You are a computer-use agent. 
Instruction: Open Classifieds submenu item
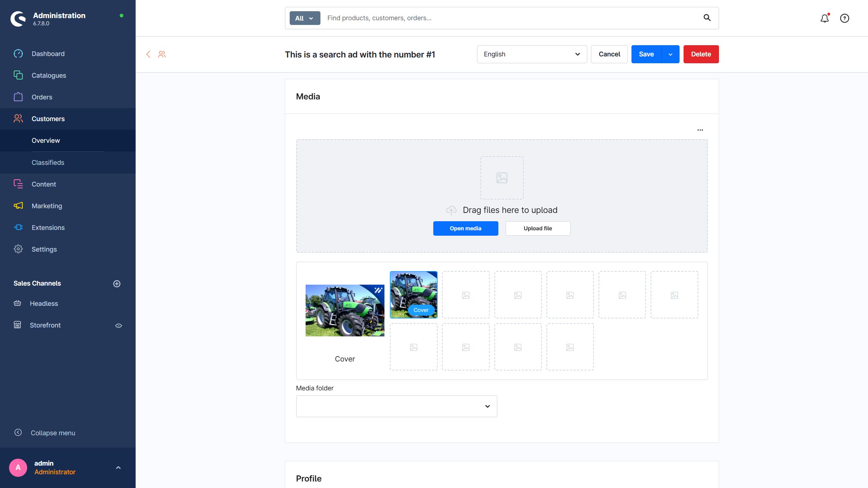pos(48,163)
